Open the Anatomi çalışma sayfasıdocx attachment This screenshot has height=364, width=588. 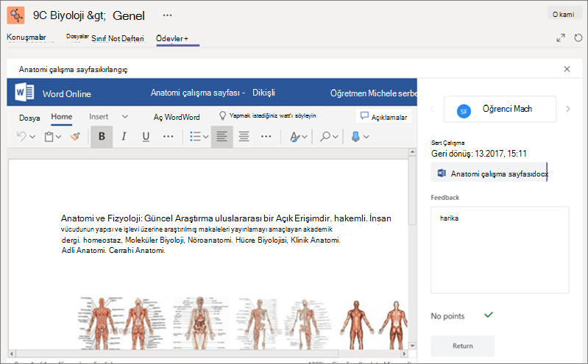click(x=489, y=174)
